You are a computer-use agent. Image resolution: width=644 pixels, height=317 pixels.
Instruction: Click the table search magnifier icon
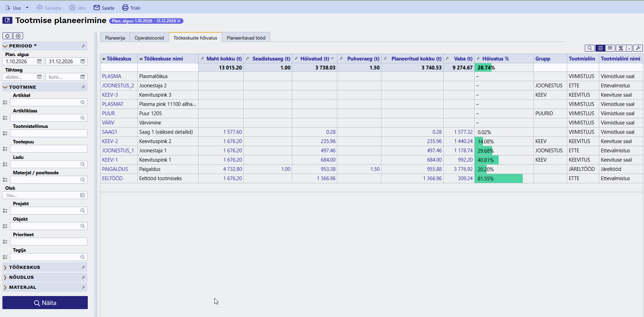[590, 48]
